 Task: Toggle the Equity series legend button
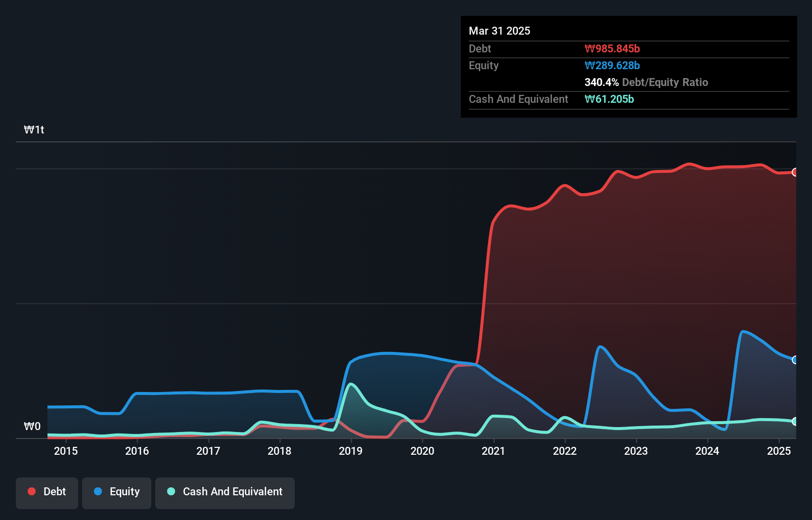coord(117,493)
